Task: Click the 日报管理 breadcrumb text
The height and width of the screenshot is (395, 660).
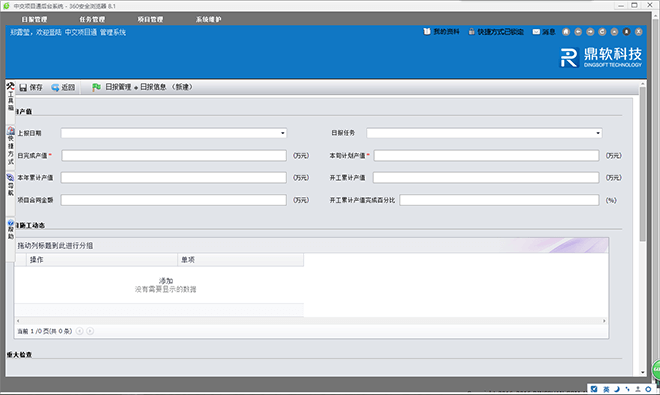Action: tap(118, 87)
